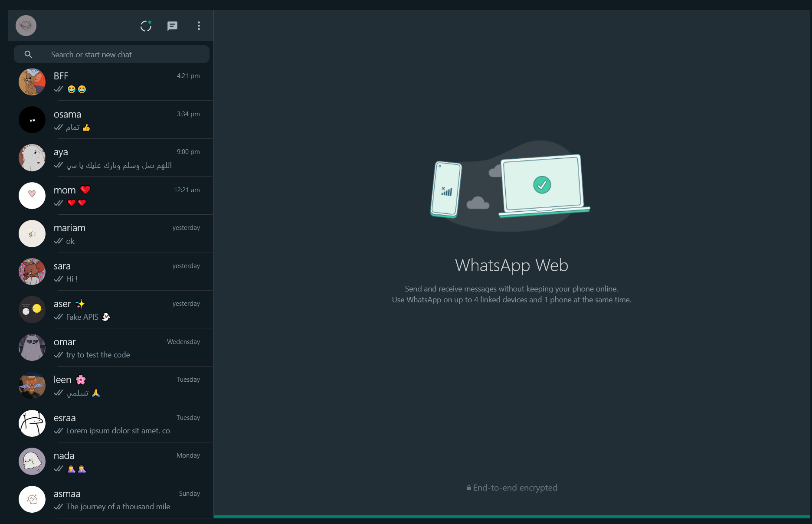
Task: Click the 12:21 am timestamp on mom
Action: [x=187, y=190]
